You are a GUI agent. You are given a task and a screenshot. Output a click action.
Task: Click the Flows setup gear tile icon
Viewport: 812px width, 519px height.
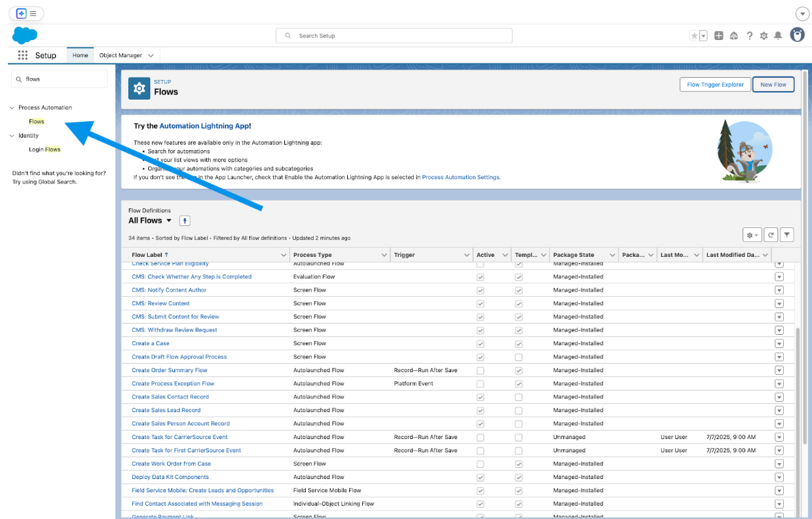click(139, 88)
